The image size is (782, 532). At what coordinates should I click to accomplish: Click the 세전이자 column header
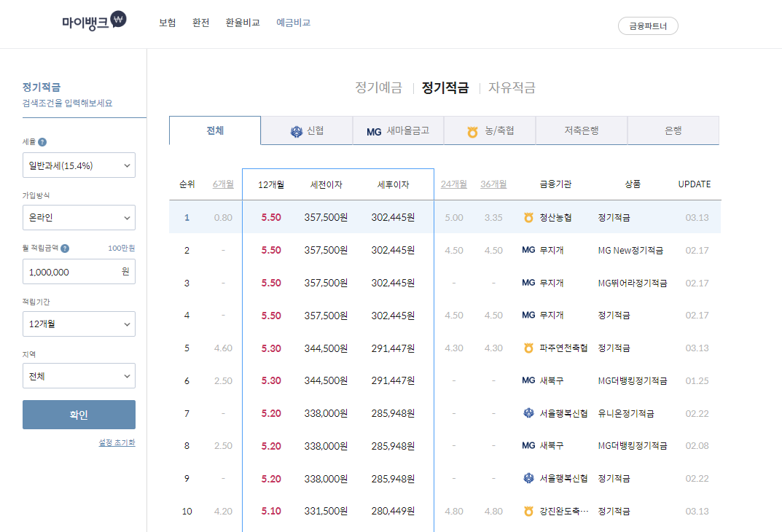click(x=327, y=185)
